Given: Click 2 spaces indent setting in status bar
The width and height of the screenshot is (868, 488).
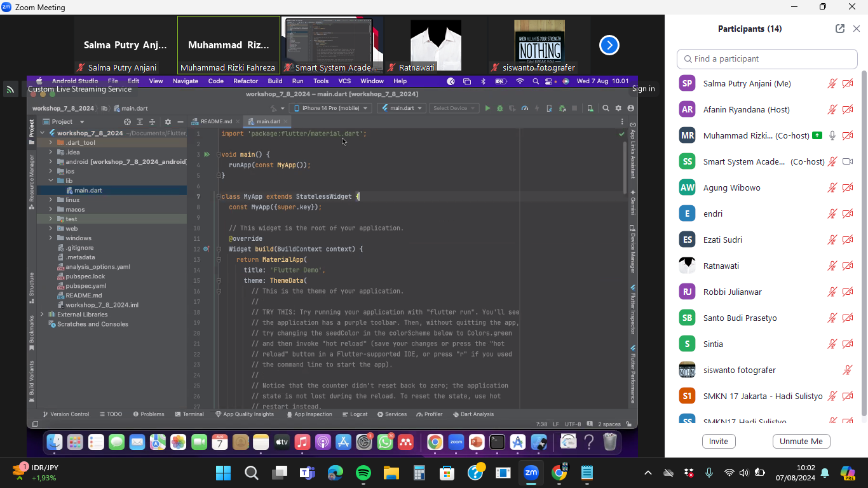Looking at the screenshot, I should (x=609, y=424).
